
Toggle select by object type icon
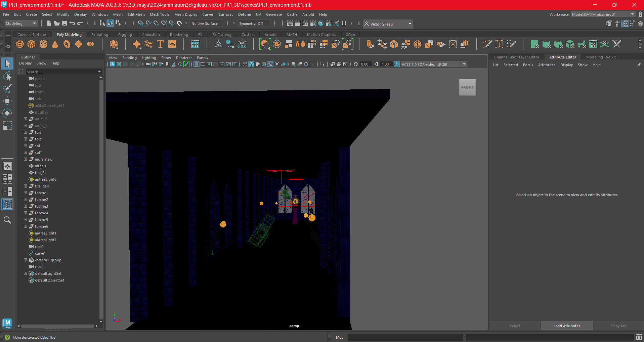pyautogui.click(x=110, y=23)
